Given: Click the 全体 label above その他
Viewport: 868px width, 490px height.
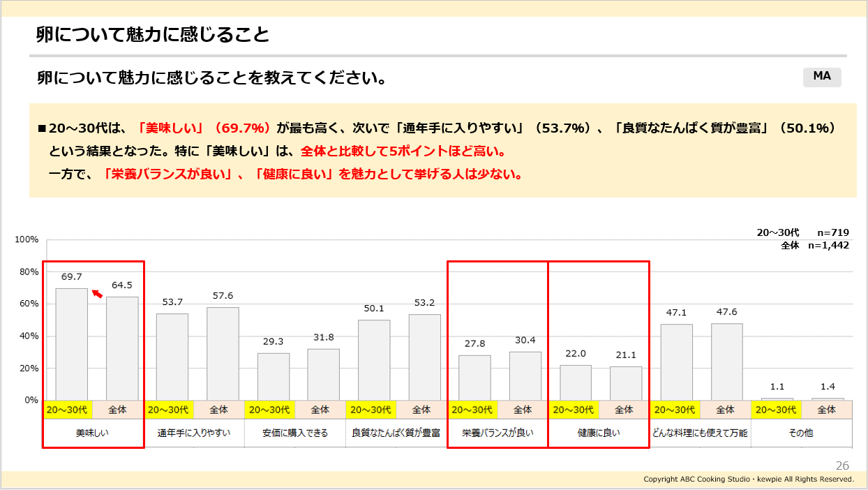Looking at the screenshot, I should pyautogui.click(x=827, y=410).
